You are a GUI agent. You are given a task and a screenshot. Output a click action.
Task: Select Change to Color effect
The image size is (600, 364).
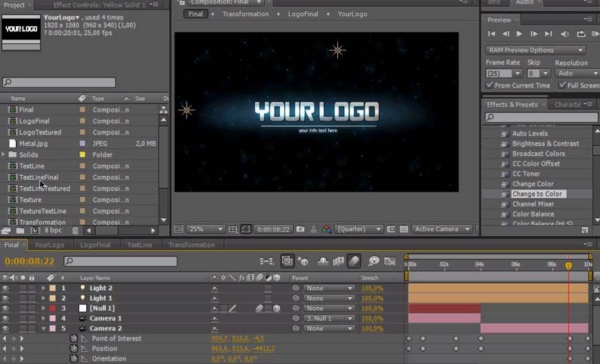point(537,194)
